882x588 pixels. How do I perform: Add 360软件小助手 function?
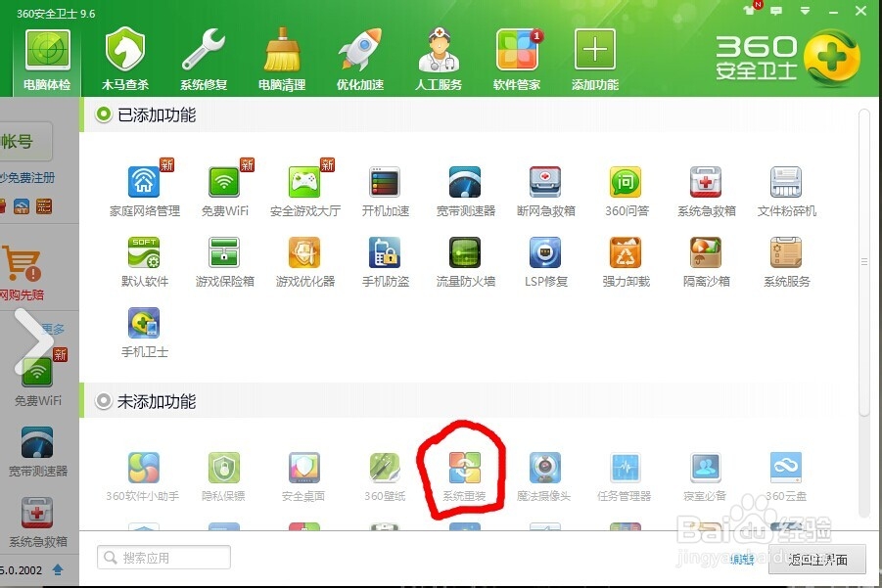143,476
